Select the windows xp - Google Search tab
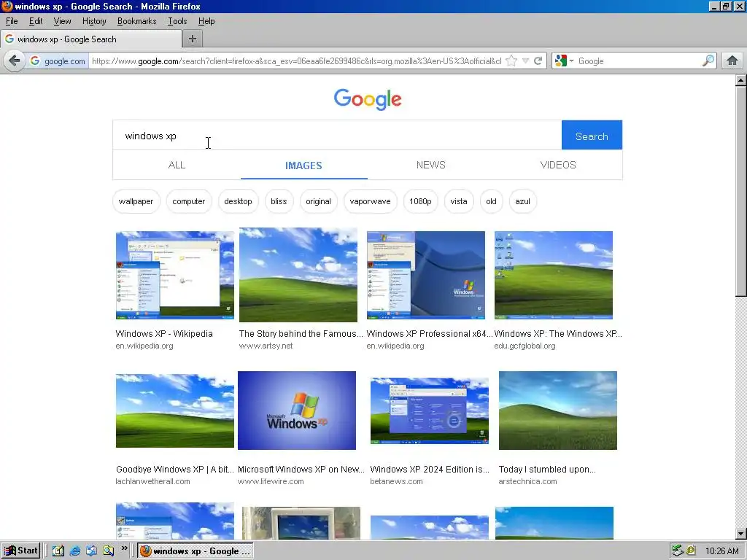The image size is (747, 560). [91, 39]
